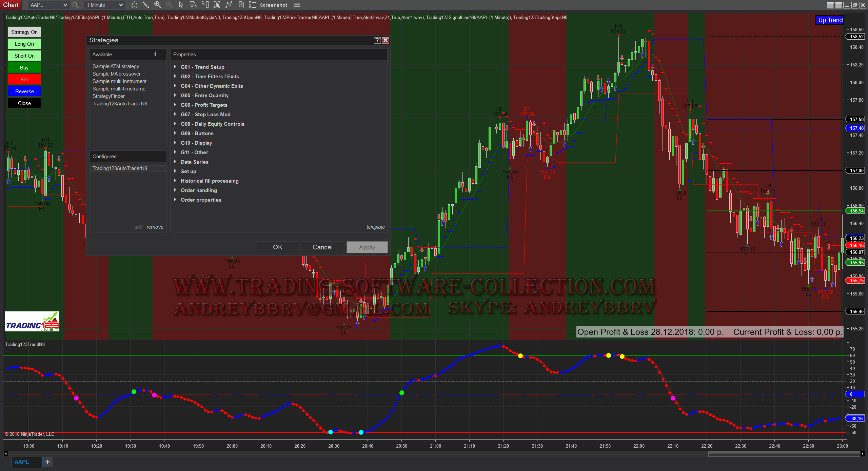The image size is (868, 471).
Task: Click the zoom in magnifier icon
Action: [x=158, y=5]
